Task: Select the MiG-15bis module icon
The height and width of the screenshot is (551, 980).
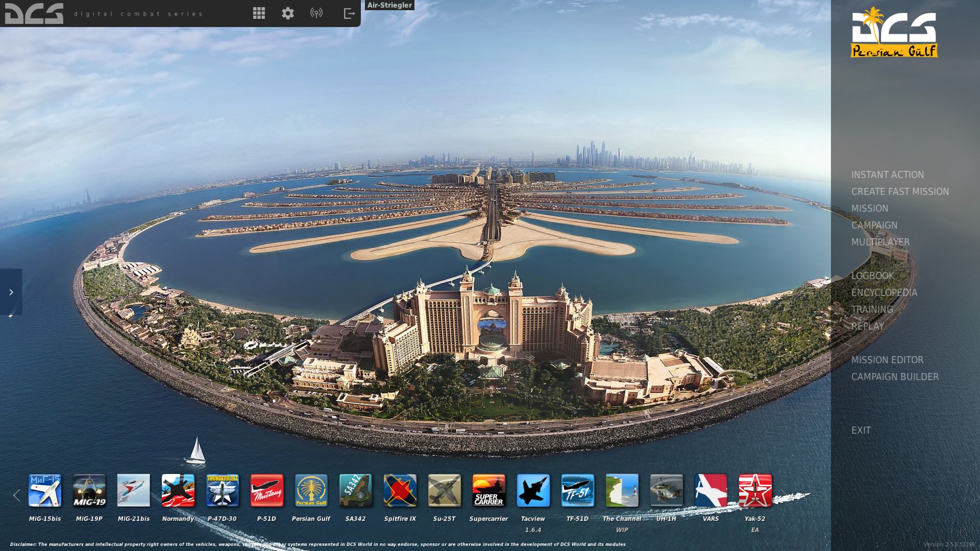Action: click(x=45, y=490)
